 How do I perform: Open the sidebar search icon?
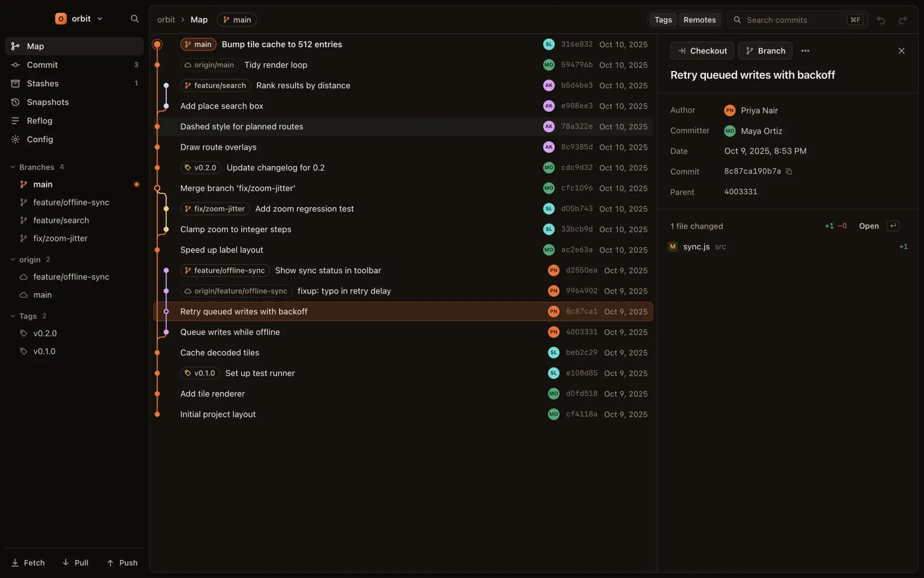(x=134, y=19)
